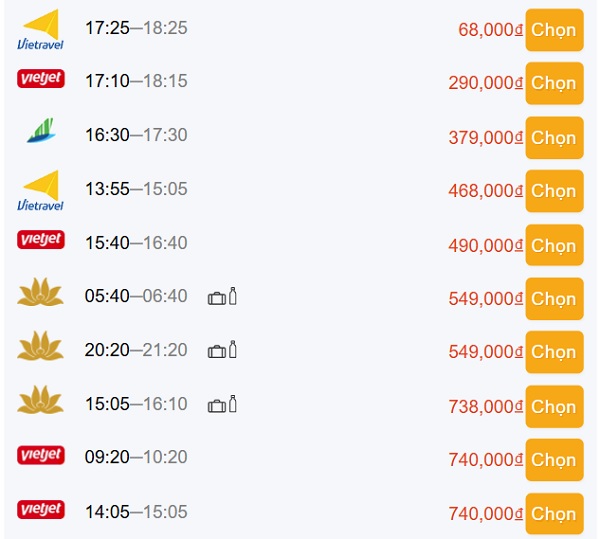Screen dimensions: 600x539
Task: Click Vietjet logo on the 14:05 flight
Action: [x=41, y=510]
